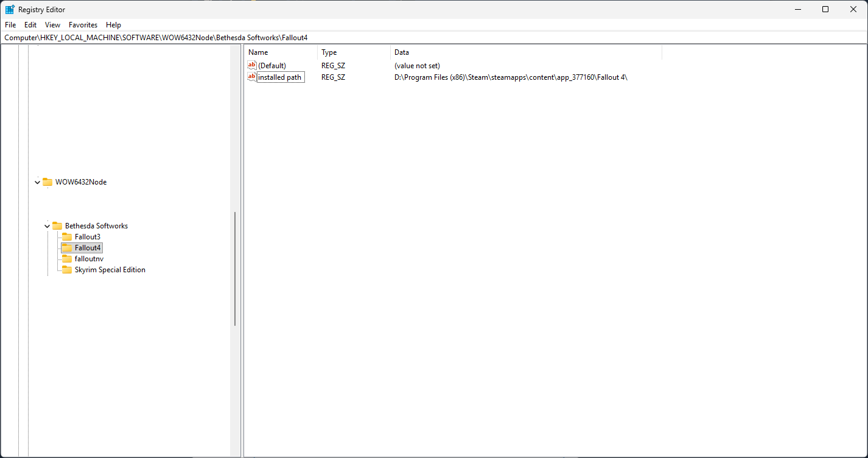Open the File menu
Image resolution: width=868 pixels, height=458 pixels.
click(10, 25)
